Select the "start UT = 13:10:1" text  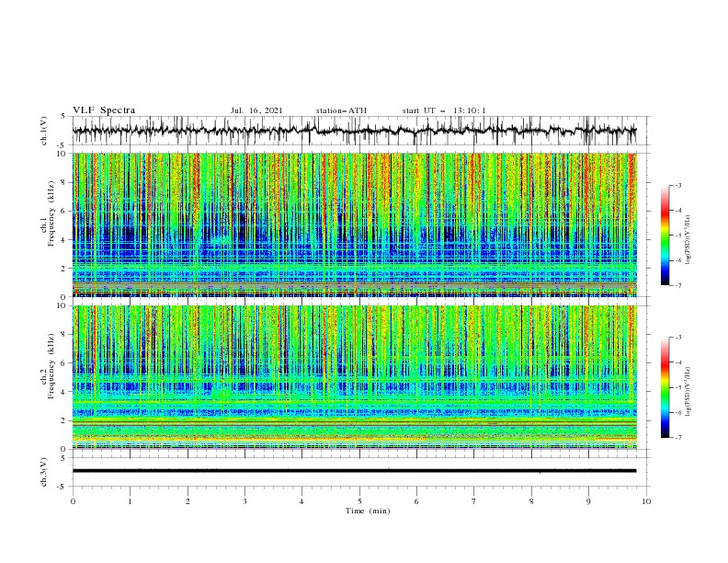(x=444, y=110)
